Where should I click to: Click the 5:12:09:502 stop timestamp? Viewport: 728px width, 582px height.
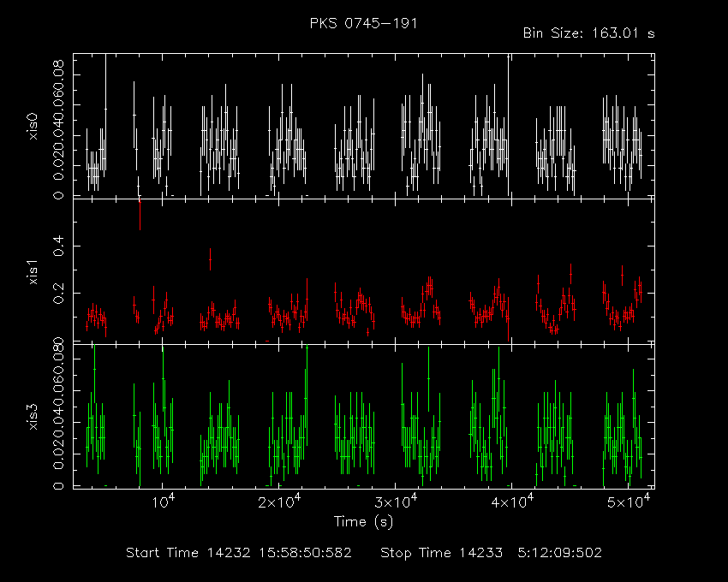pos(559,553)
